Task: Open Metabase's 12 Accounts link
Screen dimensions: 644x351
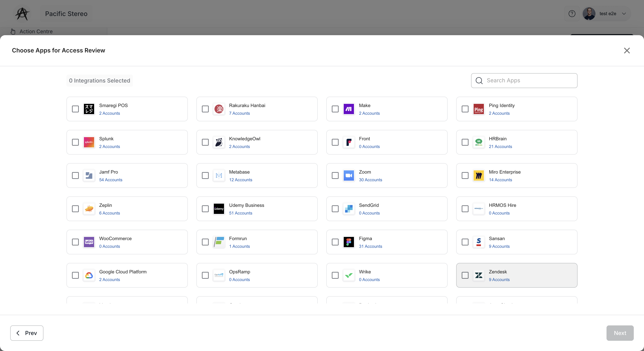Action: [240, 180]
